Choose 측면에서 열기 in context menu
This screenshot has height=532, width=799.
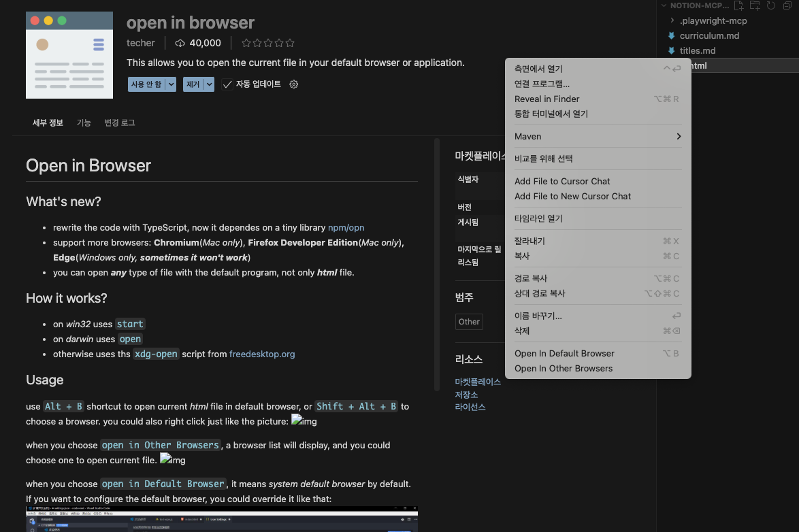tap(598, 69)
